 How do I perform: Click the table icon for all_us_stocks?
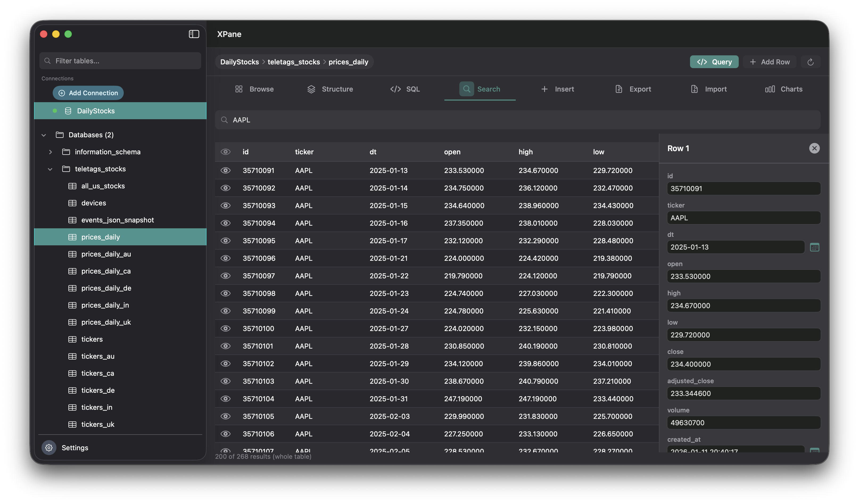72,186
